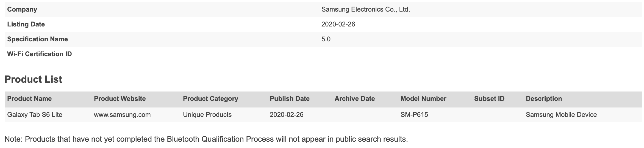Click the Samsung Electronics Co., Ltd. company value

pos(365,9)
